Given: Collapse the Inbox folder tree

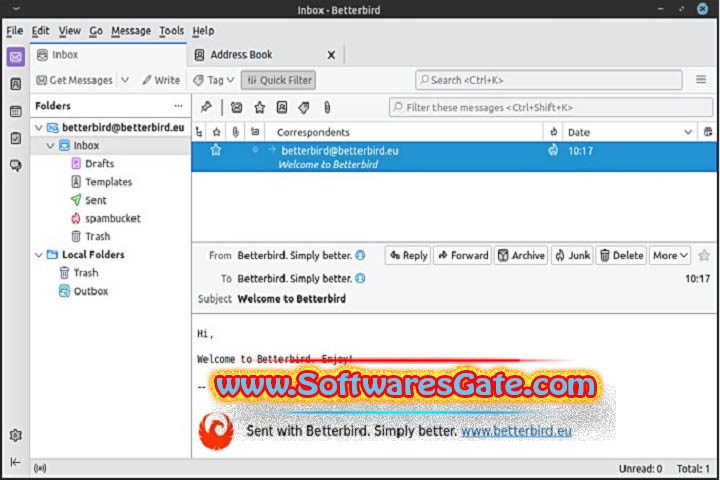Looking at the screenshot, I should pos(50,146).
